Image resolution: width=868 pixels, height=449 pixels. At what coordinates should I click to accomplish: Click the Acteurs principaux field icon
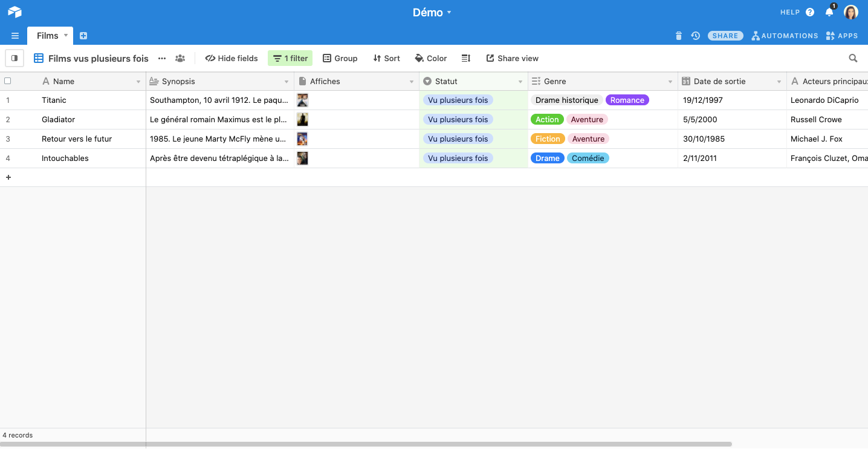coord(795,81)
